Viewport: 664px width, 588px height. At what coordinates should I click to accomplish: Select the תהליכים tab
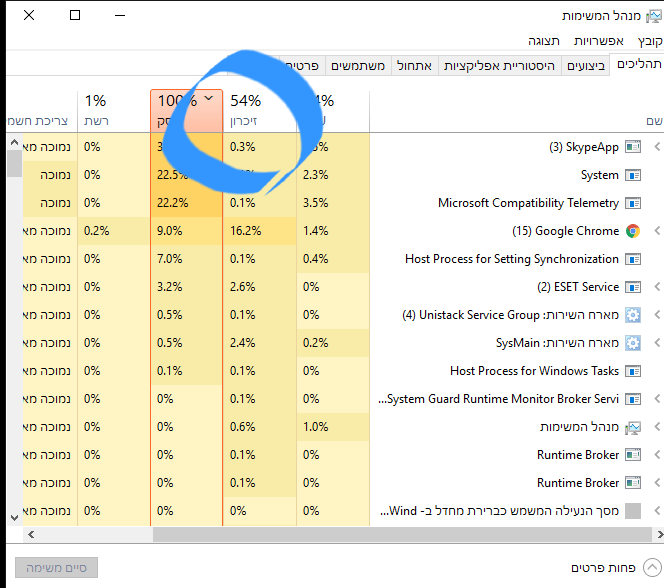[639, 64]
